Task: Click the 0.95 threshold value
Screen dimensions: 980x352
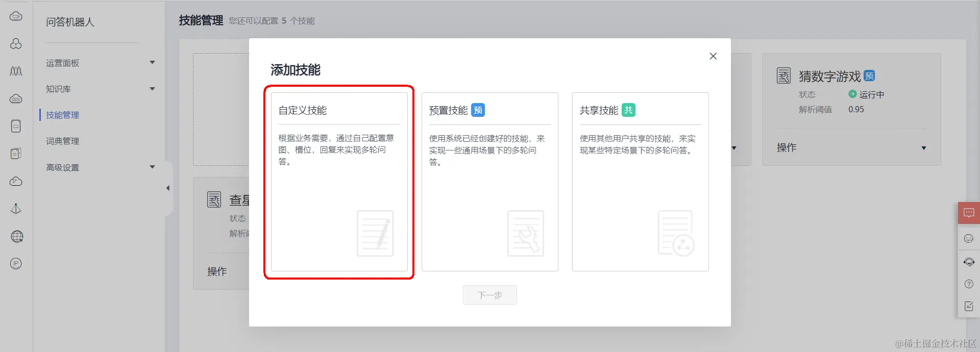Action: pos(856,109)
